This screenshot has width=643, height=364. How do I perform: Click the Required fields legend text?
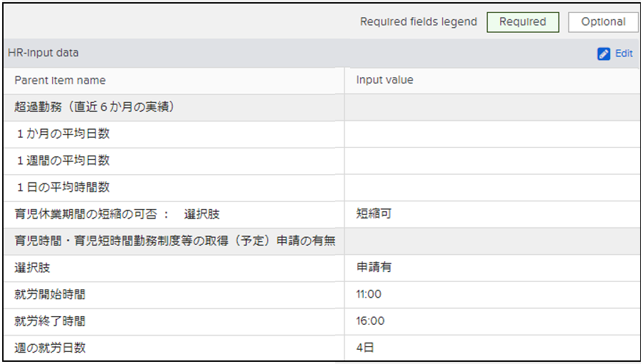point(418,22)
